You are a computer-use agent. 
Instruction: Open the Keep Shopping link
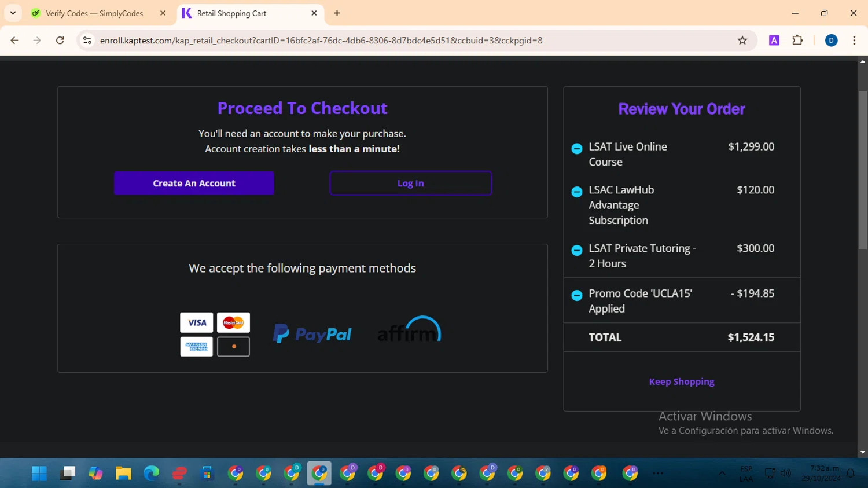682,381
